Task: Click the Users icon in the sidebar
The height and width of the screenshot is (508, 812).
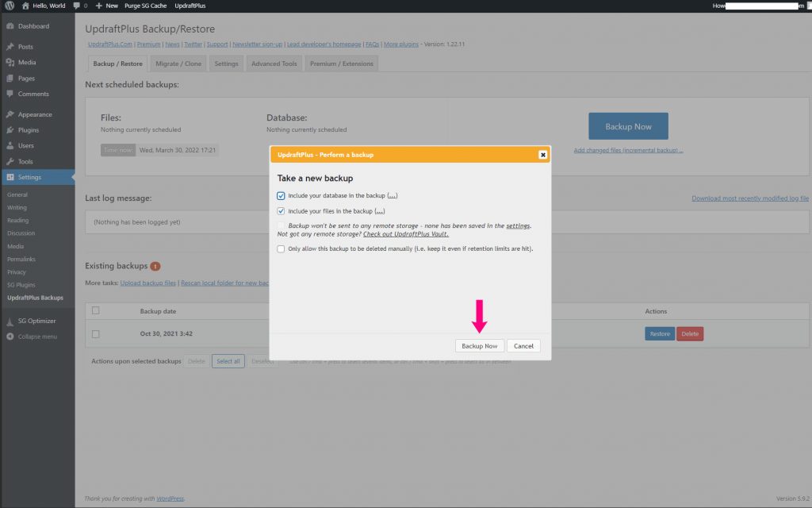Action: coord(10,146)
